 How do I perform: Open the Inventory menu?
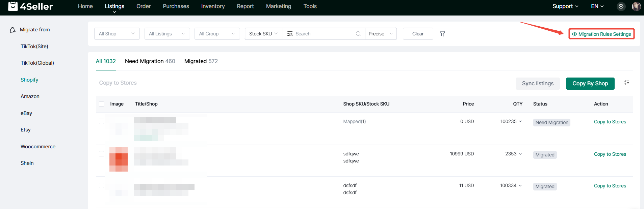(213, 6)
